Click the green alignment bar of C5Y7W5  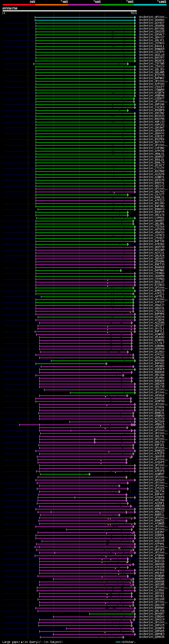click(x=81, y=64)
